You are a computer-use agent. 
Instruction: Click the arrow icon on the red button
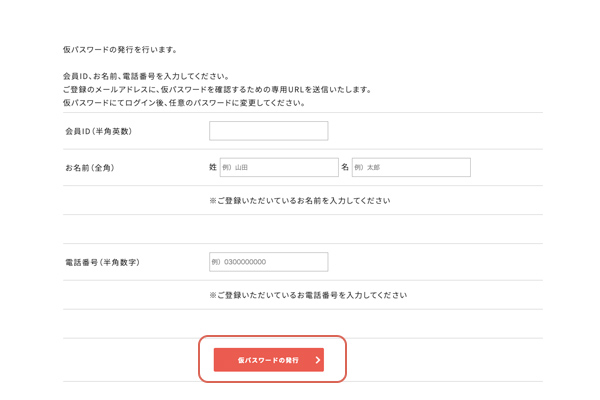(x=317, y=359)
